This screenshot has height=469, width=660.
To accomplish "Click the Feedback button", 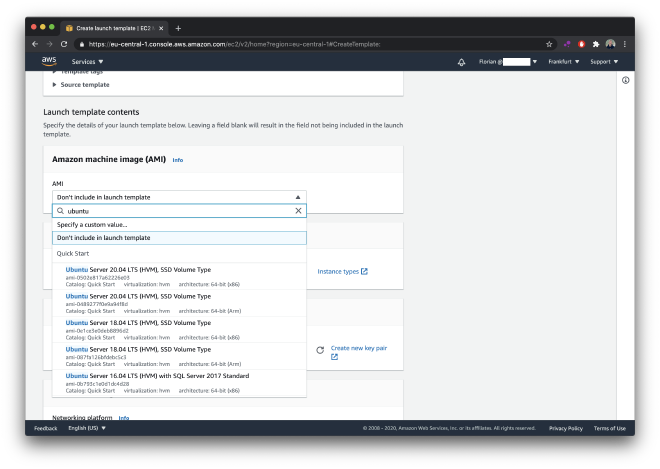I will click(x=45, y=428).
